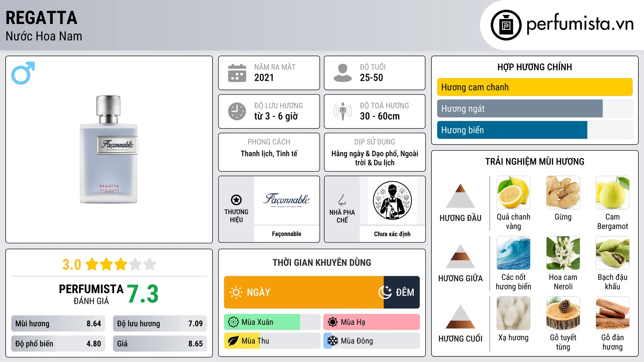644x362 pixels.
Task: Click the Giá 8.65 score
Action: click(160, 343)
